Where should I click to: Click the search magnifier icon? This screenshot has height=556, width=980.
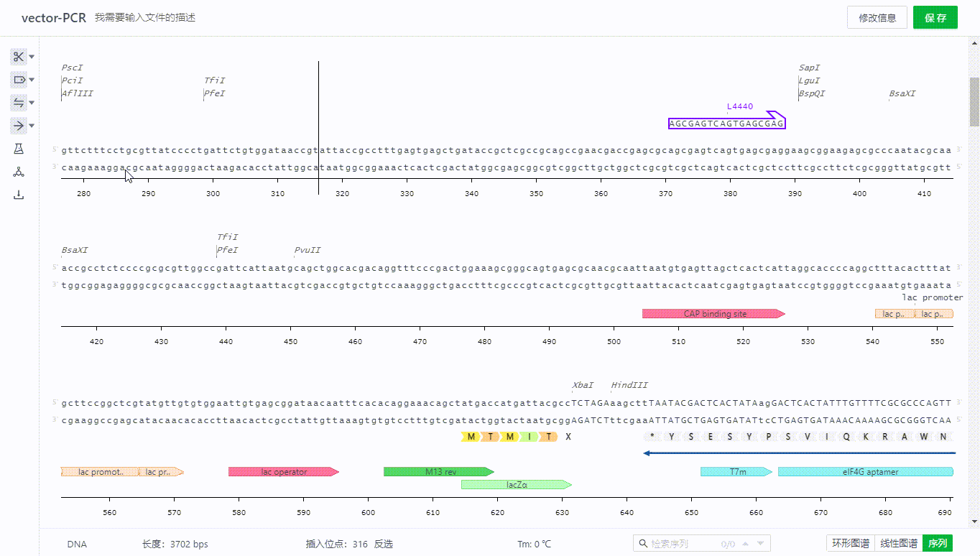642,544
